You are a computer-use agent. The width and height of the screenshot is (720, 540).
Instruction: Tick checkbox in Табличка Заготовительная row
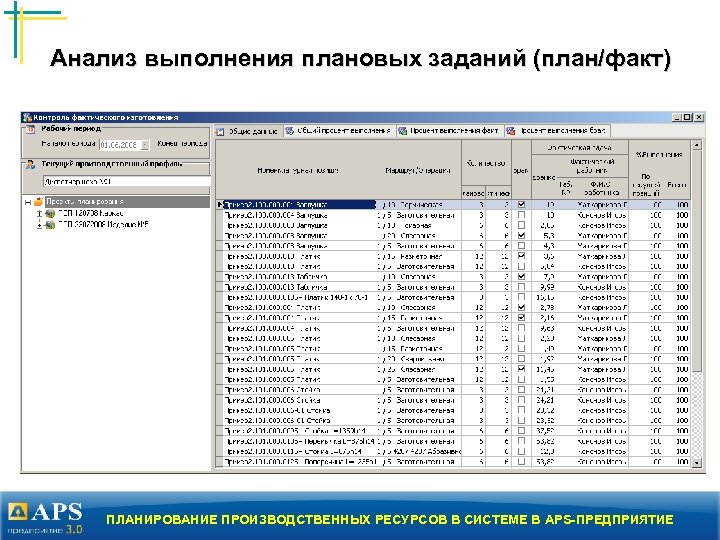521,287
